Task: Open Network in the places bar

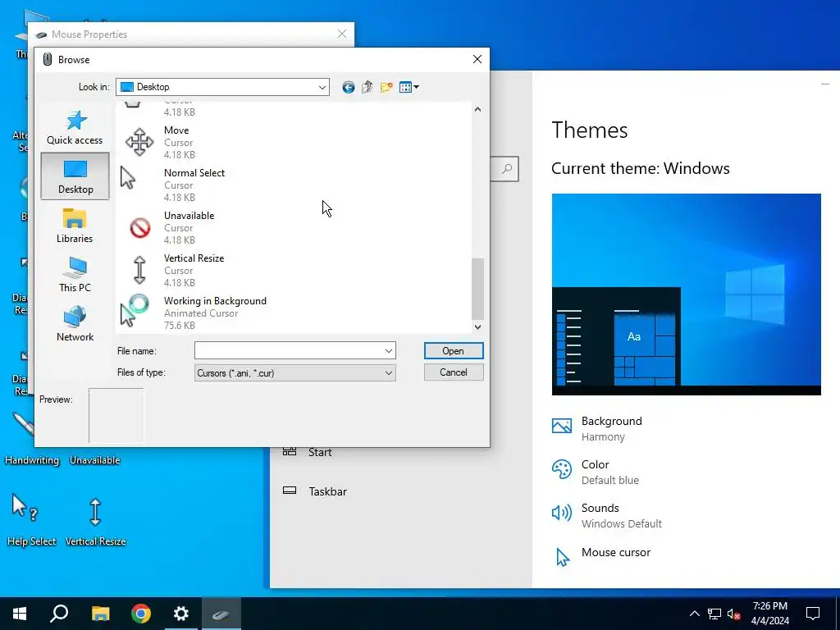Action: pos(75,324)
